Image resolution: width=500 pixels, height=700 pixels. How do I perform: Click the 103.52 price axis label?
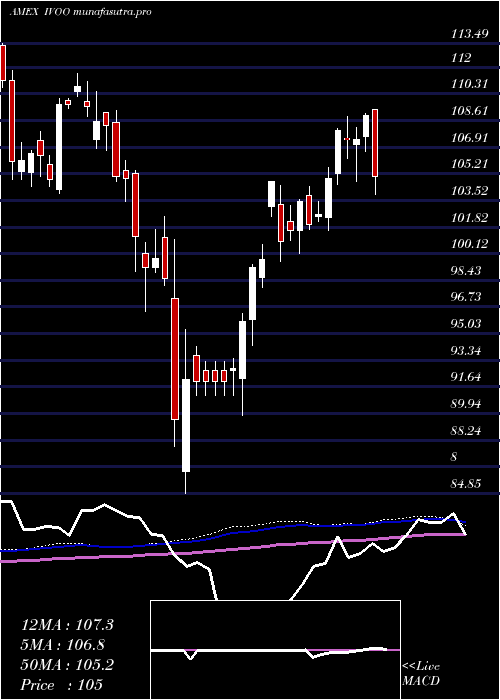coord(468,191)
